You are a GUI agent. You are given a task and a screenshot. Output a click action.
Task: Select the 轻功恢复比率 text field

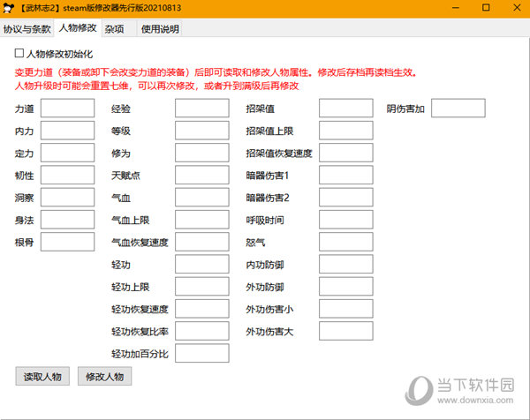[202, 331]
